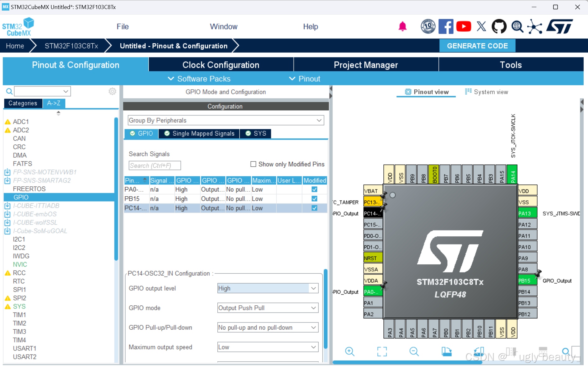This screenshot has width=588, height=367.
Task: Open the YouTube icon link
Action: (x=463, y=26)
